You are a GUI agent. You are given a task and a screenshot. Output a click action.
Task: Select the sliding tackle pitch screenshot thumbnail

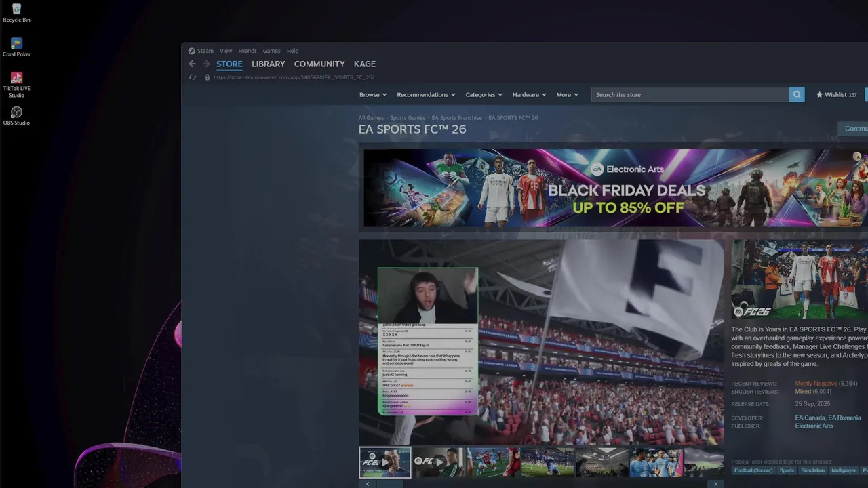547,462
